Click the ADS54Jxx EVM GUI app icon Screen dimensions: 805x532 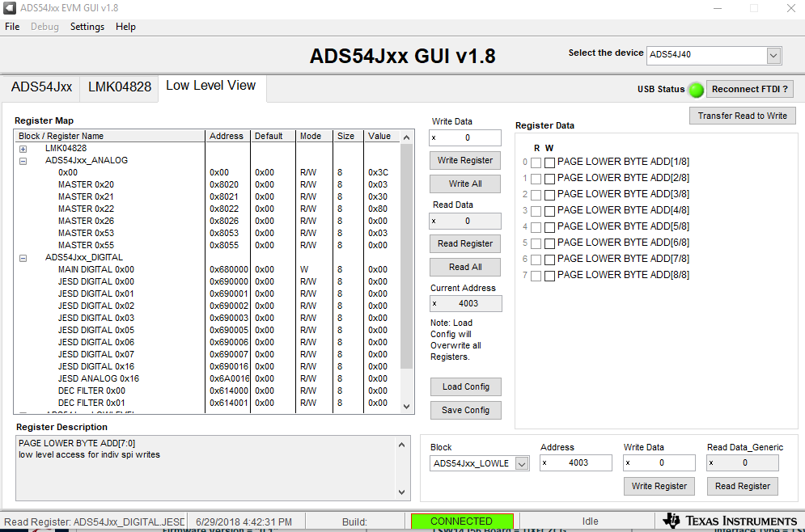(x=9, y=8)
